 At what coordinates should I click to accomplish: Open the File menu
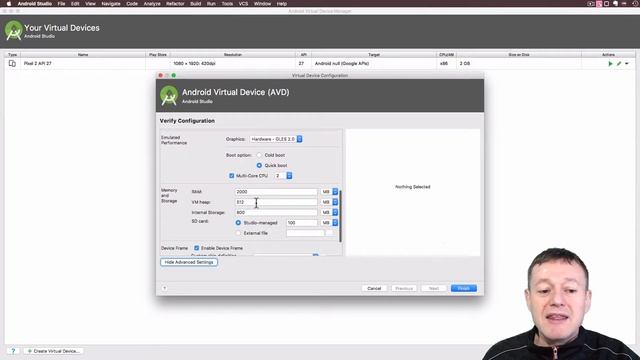(x=61, y=4)
